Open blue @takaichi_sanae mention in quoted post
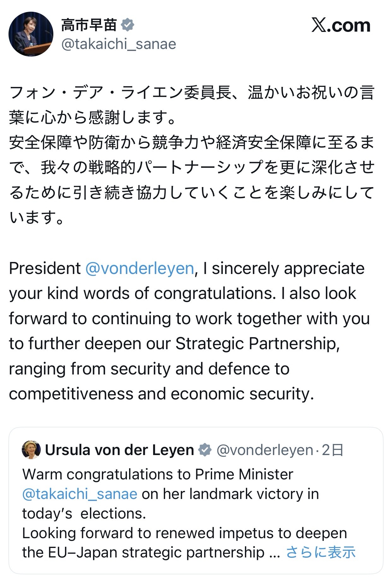 tap(80, 494)
